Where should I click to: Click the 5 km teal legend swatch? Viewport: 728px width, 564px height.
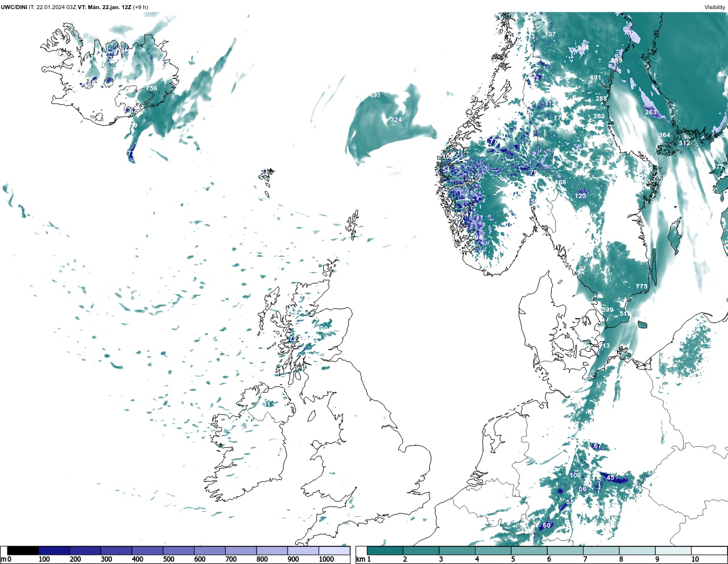[530, 551]
